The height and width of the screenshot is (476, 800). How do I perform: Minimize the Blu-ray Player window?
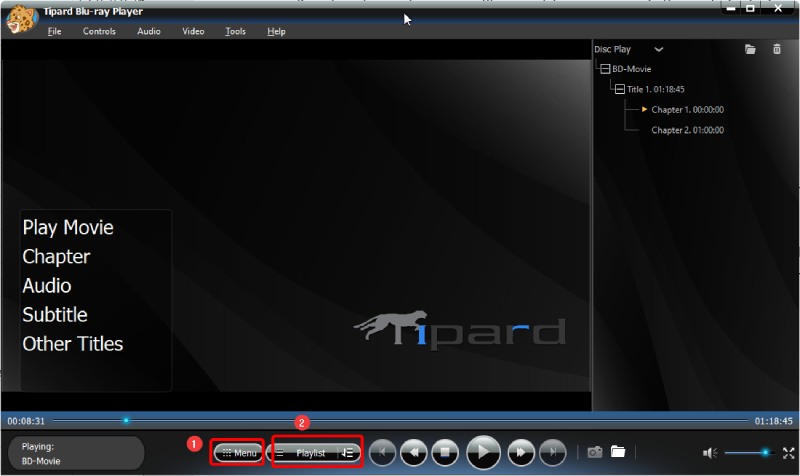(732, 8)
